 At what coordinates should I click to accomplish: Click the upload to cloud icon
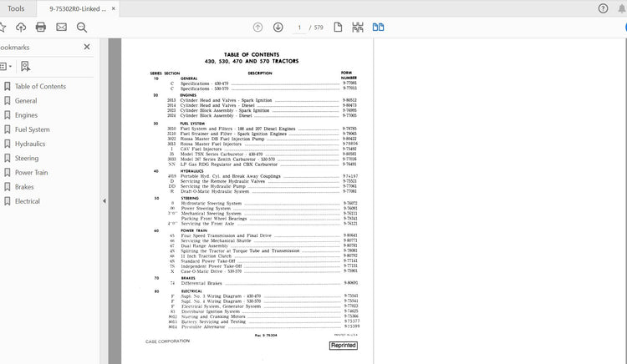[21, 28]
